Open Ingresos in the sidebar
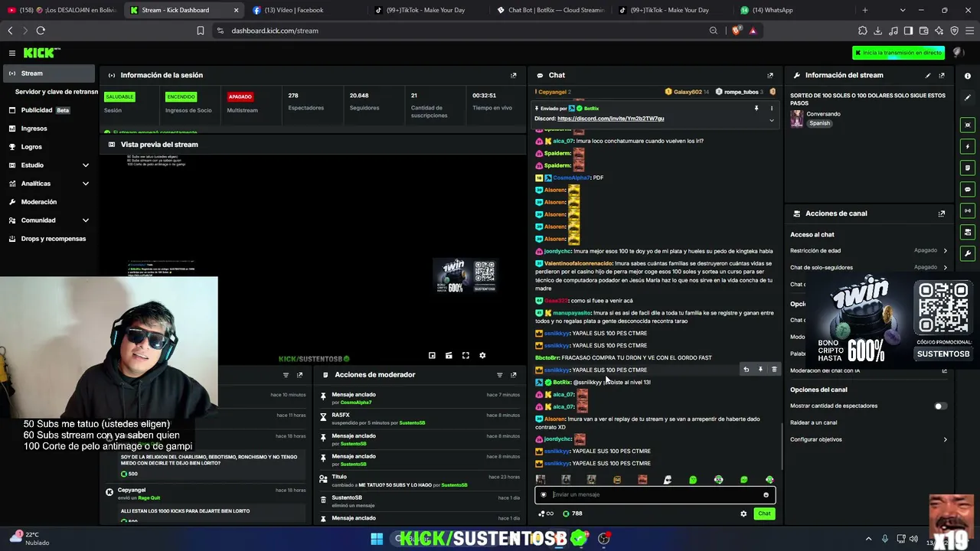 point(50,129)
